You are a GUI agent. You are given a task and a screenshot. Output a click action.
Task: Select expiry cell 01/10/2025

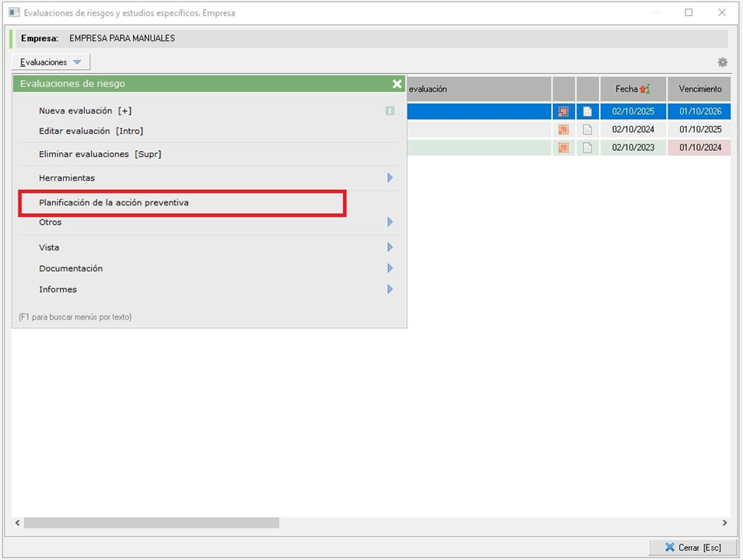tap(699, 129)
